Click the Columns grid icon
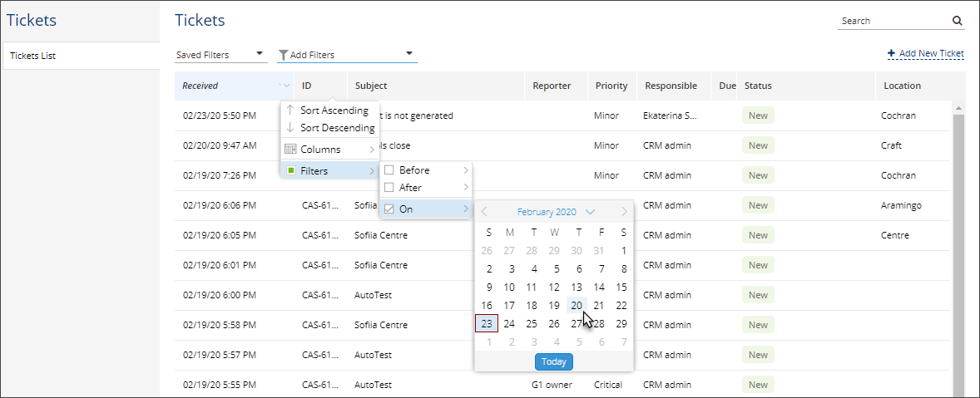Screen dimensions: 980x398 pos(290,149)
